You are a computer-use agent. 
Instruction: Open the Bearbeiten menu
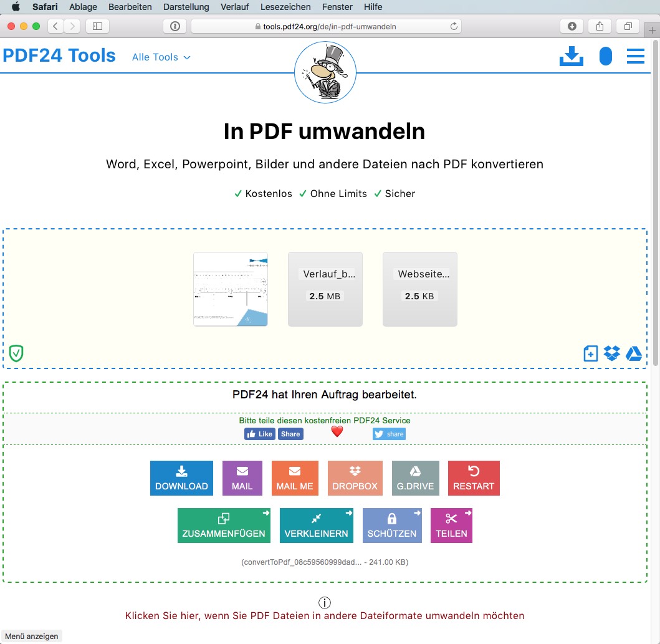[x=130, y=7]
